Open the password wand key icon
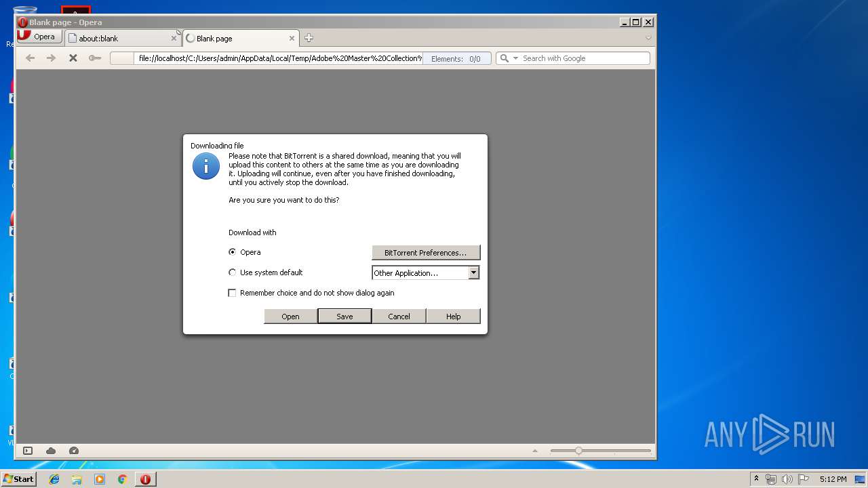Screen dimensions: 868x488 pyautogui.click(x=95, y=58)
